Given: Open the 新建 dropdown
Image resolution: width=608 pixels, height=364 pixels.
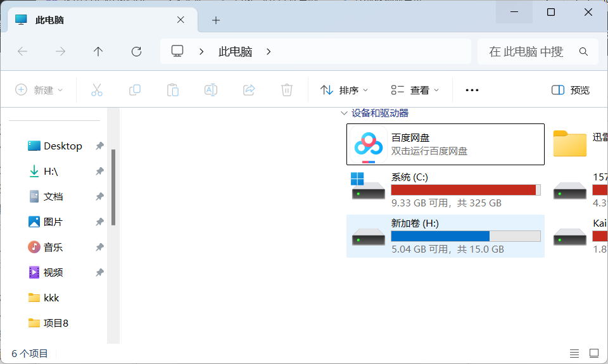Looking at the screenshot, I should pyautogui.click(x=39, y=90).
